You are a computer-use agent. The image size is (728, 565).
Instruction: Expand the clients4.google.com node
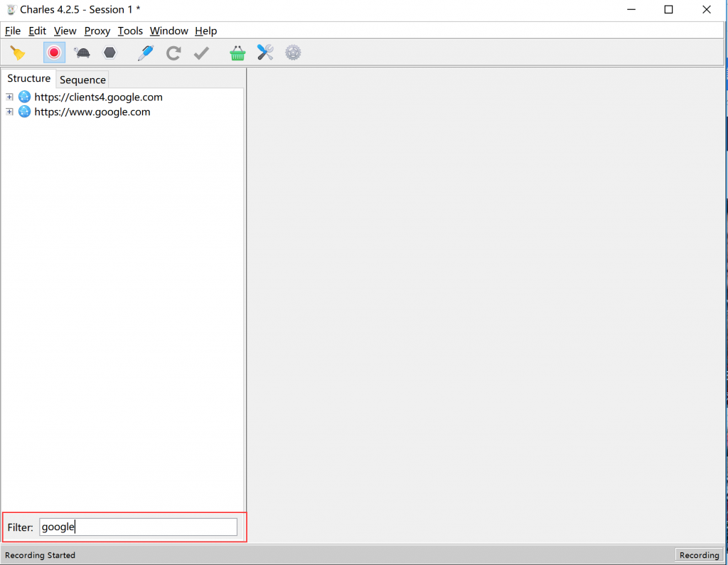[9, 97]
